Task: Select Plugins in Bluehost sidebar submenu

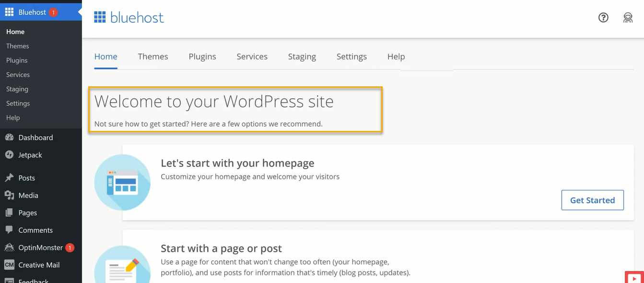Action: click(x=17, y=60)
